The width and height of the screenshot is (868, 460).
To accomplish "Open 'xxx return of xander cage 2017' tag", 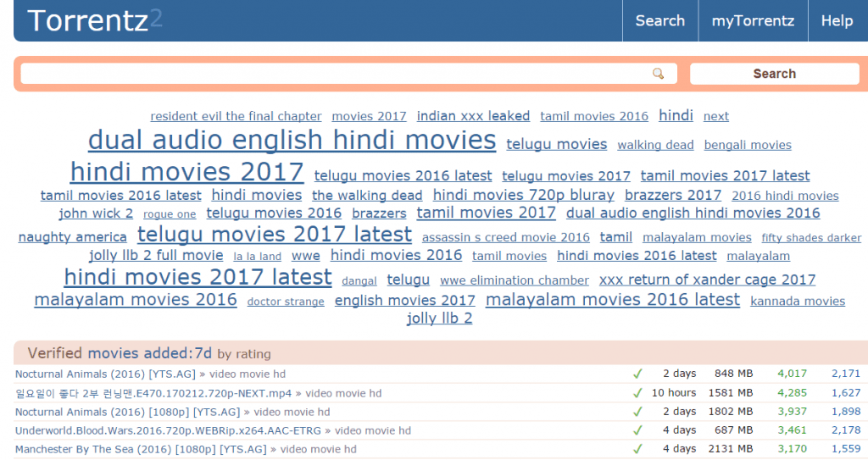I will click(x=708, y=280).
